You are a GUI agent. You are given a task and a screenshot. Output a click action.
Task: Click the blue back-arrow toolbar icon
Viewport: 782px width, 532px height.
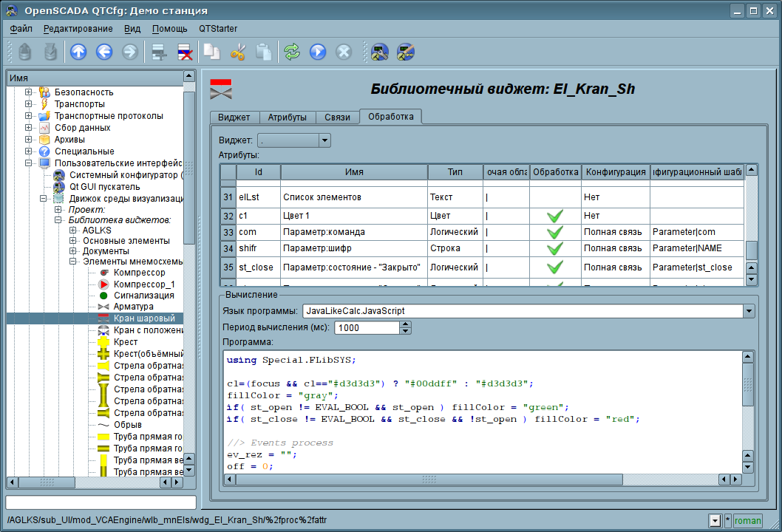pos(104,52)
